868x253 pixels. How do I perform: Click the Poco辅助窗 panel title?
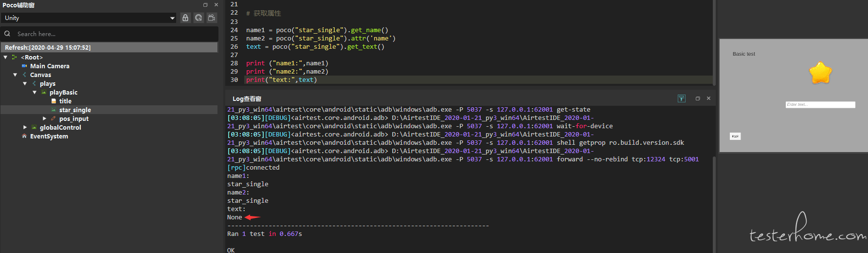(x=18, y=5)
